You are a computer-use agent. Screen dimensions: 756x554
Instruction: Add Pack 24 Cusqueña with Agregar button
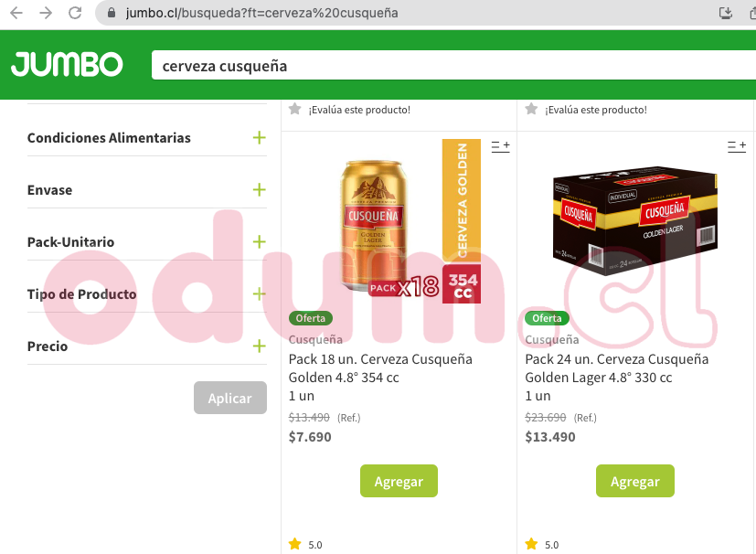[x=635, y=481]
